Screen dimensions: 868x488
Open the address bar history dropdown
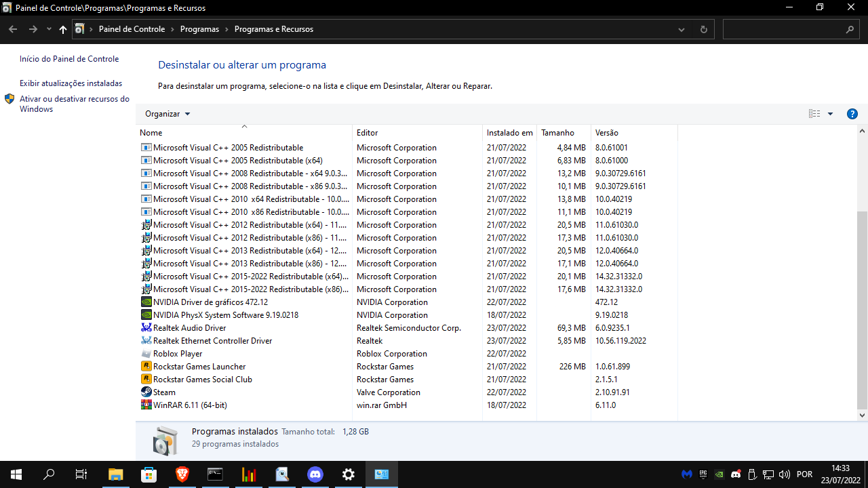682,30
